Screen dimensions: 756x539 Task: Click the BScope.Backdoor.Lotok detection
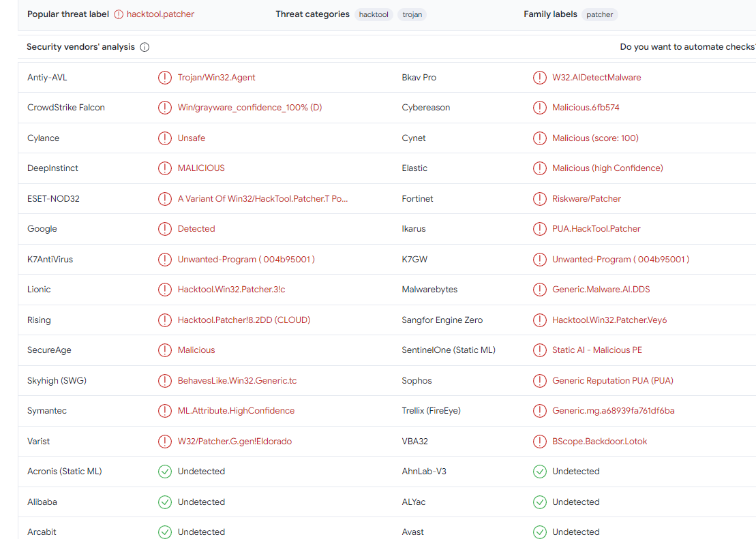pos(599,442)
